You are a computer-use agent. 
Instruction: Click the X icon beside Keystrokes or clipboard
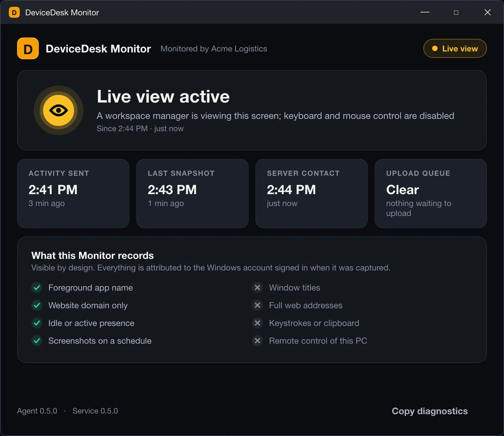(x=257, y=323)
